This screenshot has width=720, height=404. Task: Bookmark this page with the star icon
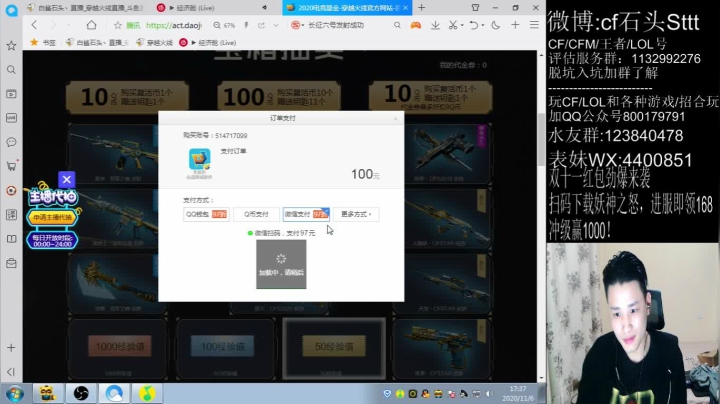click(x=118, y=25)
